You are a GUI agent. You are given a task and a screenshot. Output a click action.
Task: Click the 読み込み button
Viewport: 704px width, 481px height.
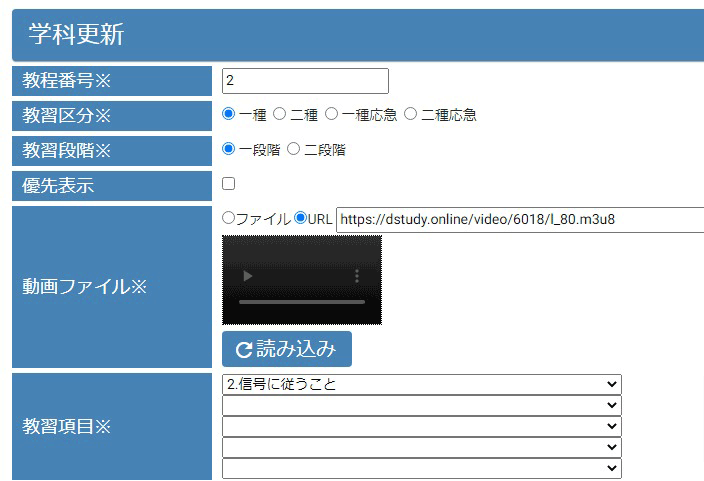point(287,350)
